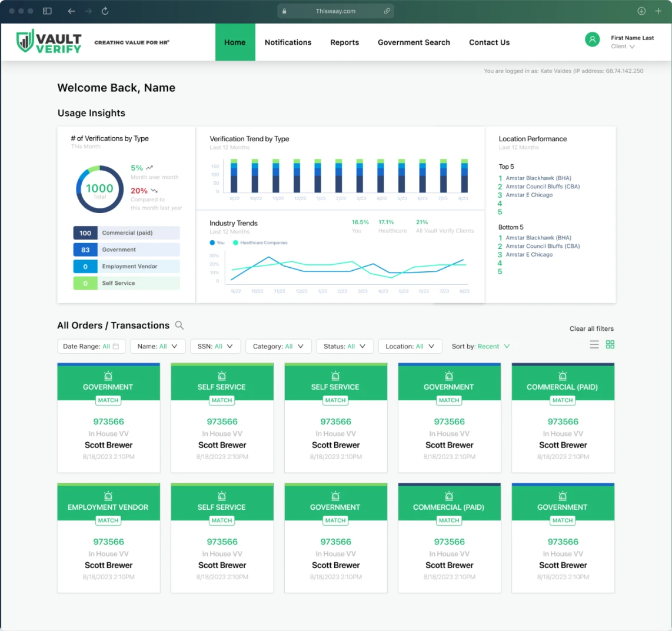Click Clear all filters link

[591, 328]
